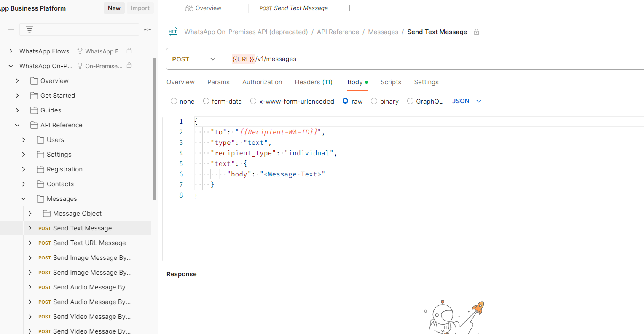Image resolution: width=644 pixels, height=334 pixels.
Task: Click the Guides folder icon
Action: (x=34, y=110)
